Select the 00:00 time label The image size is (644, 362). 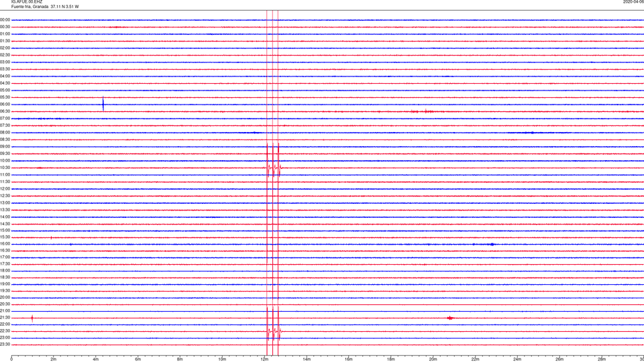5,19
